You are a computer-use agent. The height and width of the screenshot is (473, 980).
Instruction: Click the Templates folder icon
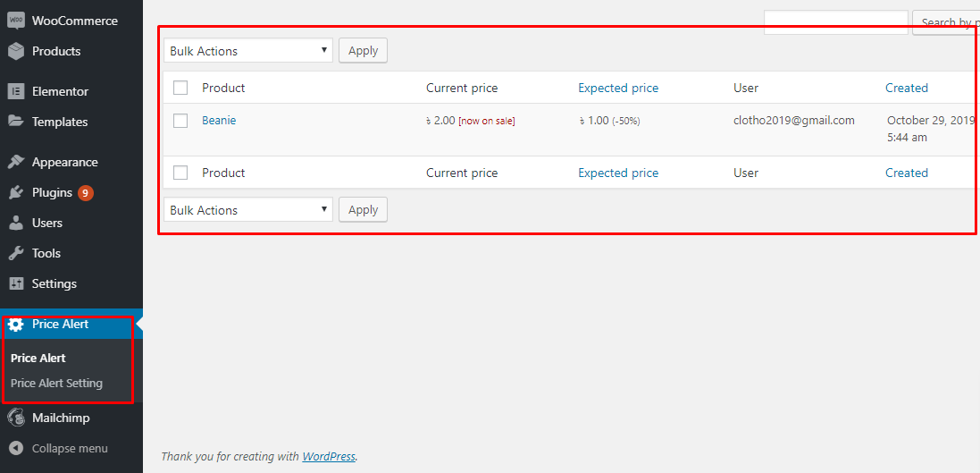point(15,122)
